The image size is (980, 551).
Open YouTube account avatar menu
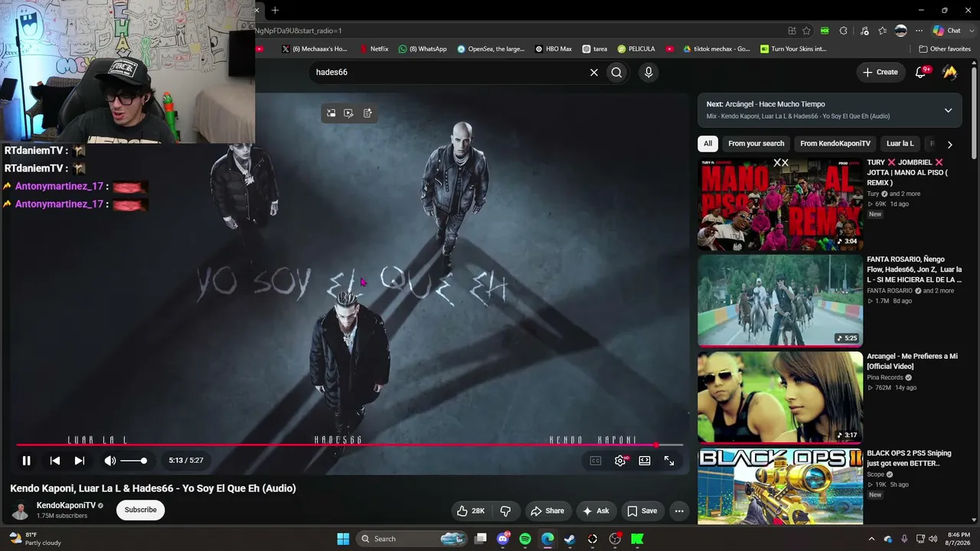pos(950,72)
